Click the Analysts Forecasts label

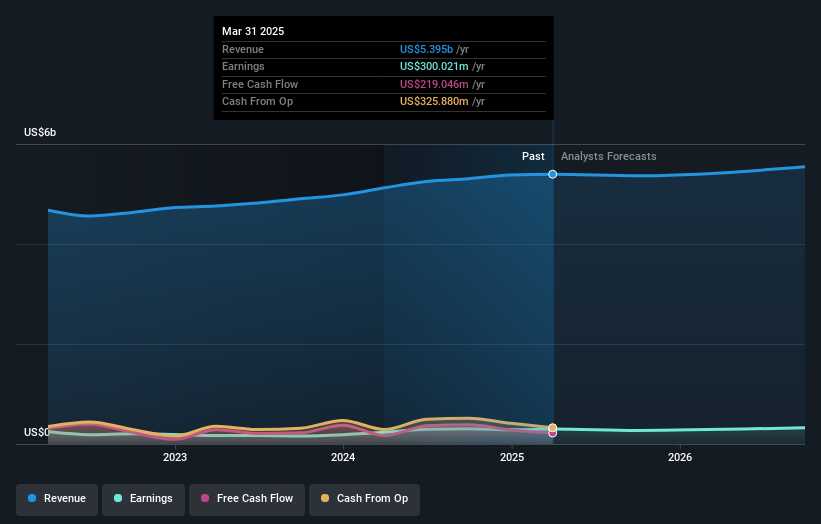[x=608, y=157]
